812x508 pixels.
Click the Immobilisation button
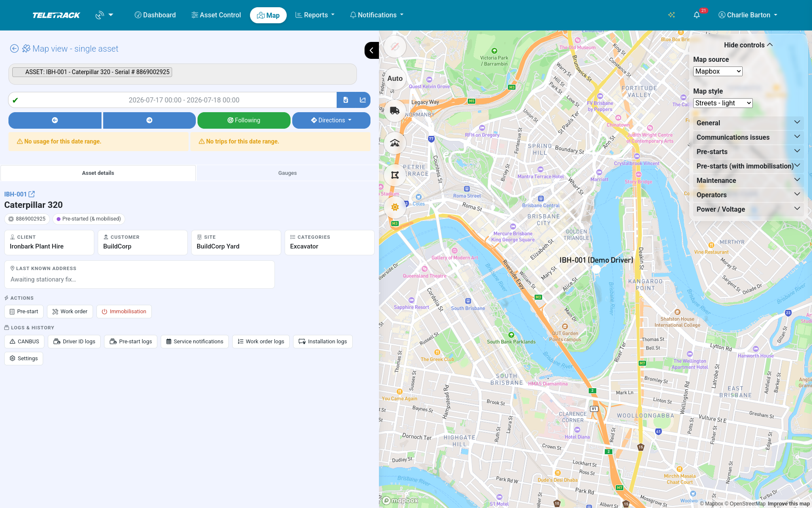[x=124, y=312]
